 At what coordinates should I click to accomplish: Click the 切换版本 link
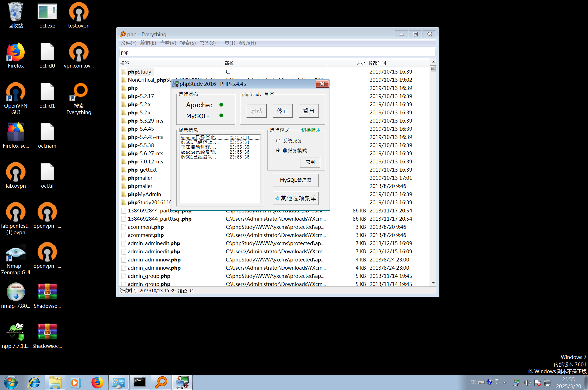click(x=311, y=130)
